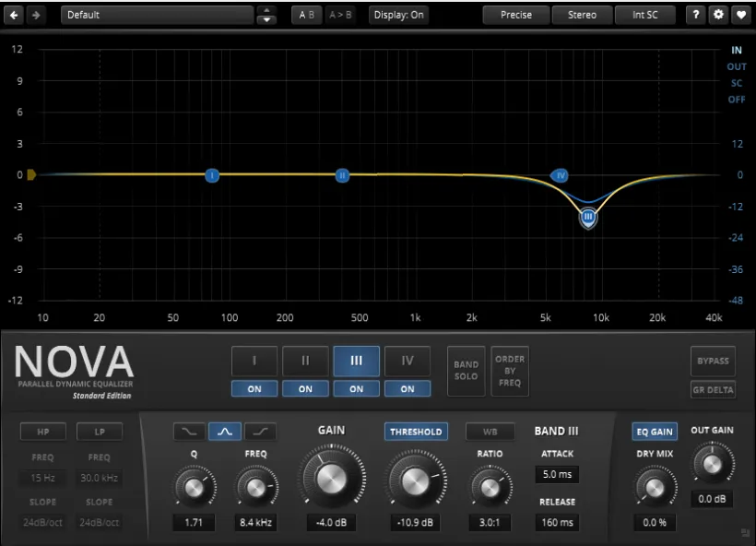Viewport: 756px width, 546px height.
Task: Click the Out Gain knob
Action: point(712,464)
